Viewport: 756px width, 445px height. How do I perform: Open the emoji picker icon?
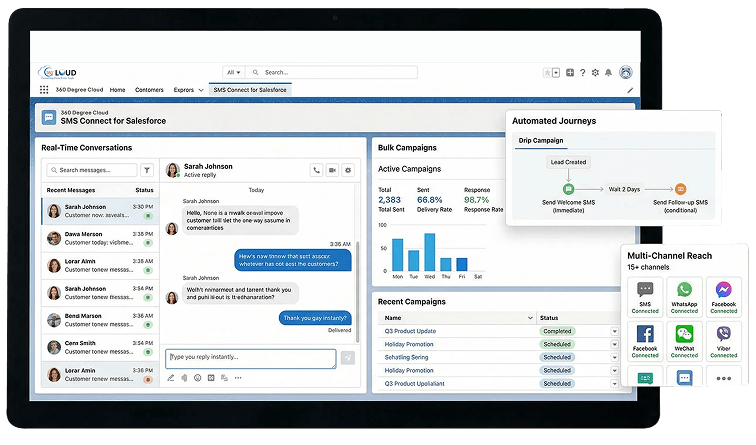pos(198,378)
